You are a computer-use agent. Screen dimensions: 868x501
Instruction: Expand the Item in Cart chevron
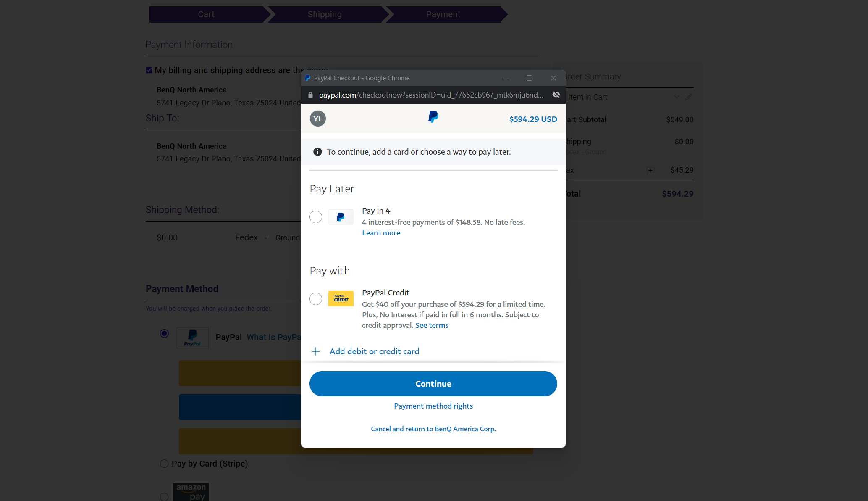677,97
